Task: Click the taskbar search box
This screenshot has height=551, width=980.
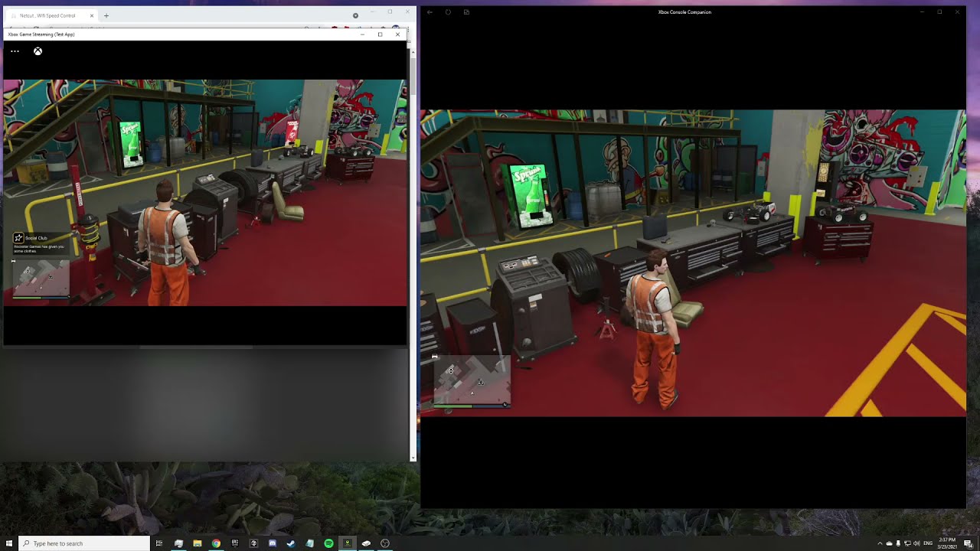Action: coord(84,543)
